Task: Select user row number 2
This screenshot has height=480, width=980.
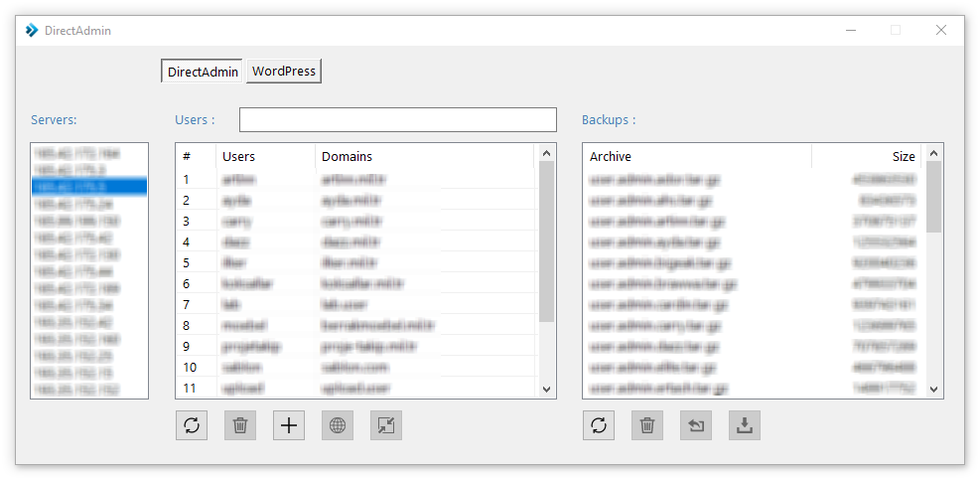Action: coord(355,201)
